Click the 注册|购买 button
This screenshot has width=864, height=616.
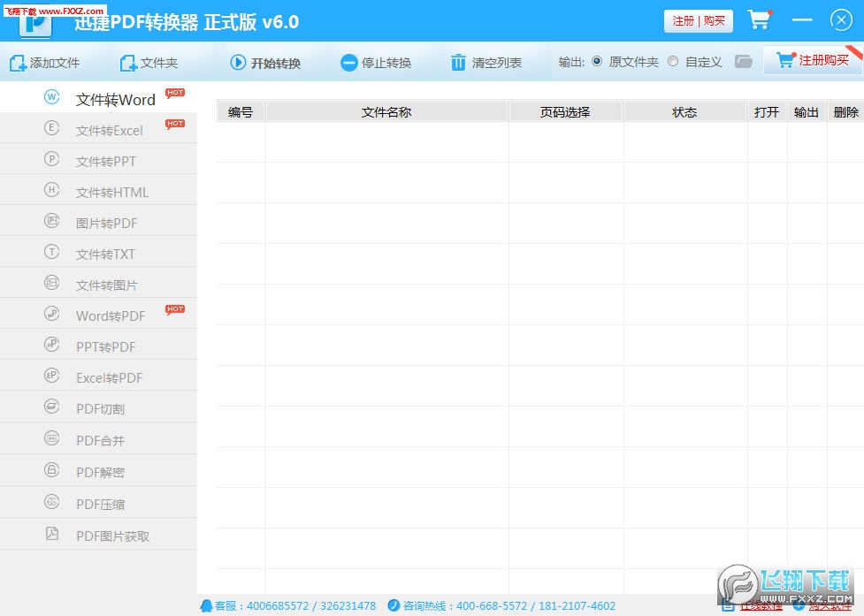[x=699, y=19]
